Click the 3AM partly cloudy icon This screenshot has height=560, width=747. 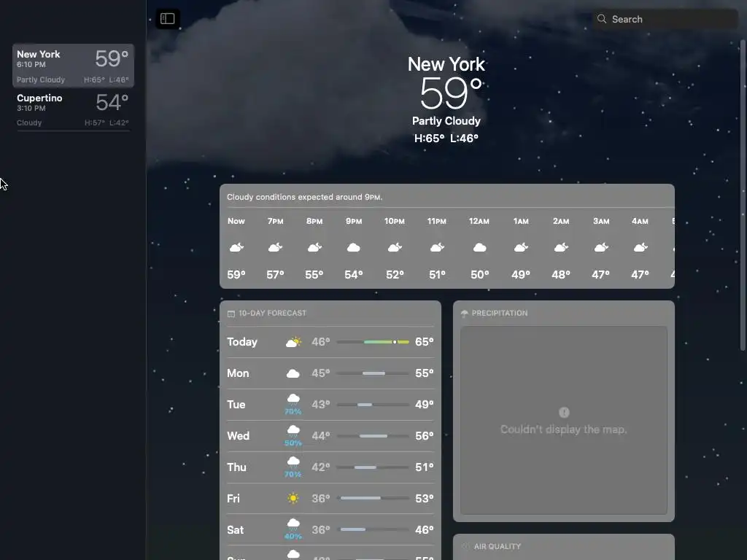tap(601, 247)
